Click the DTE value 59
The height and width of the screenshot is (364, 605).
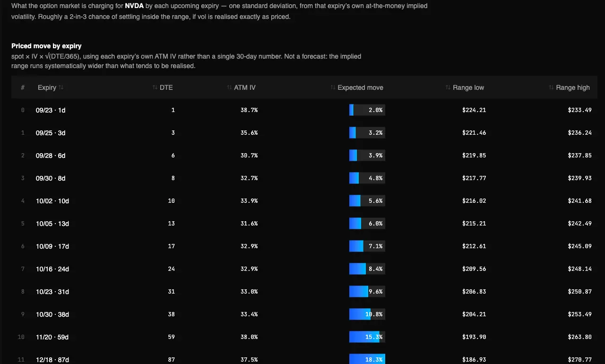[171, 337]
